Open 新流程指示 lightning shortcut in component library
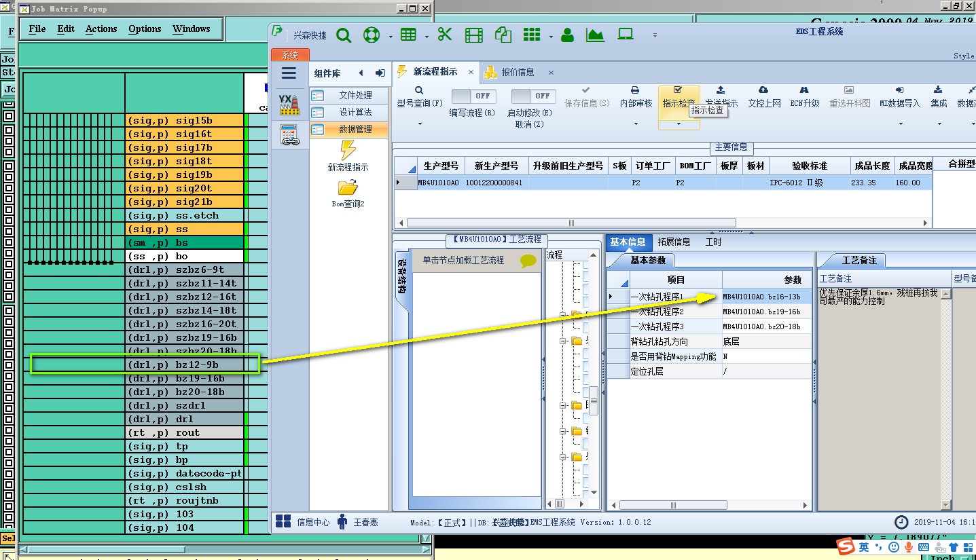The width and height of the screenshot is (976, 560). tap(348, 155)
